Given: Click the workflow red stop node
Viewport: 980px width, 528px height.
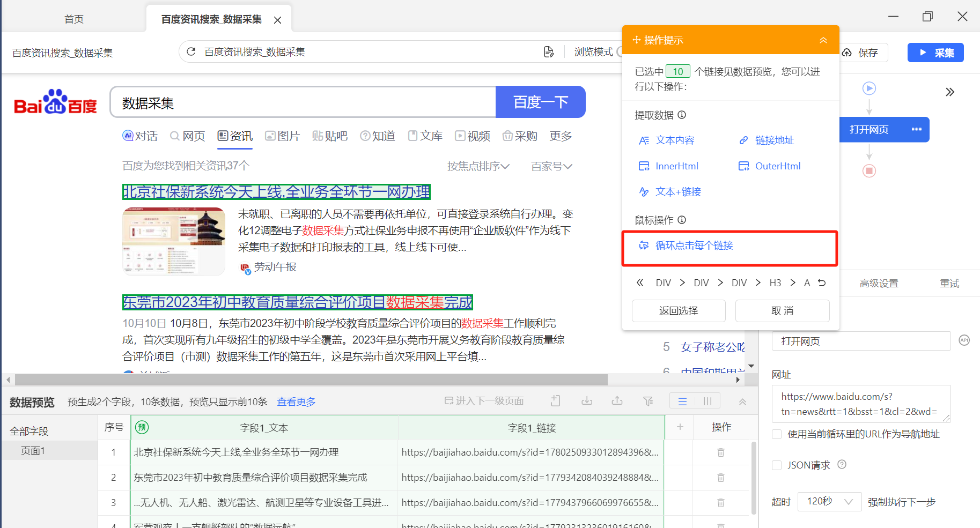Looking at the screenshot, I should (x=869, y=171).
